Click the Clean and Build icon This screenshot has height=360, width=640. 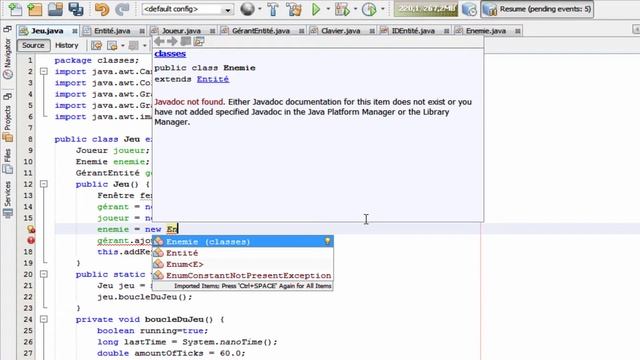click(293, 9)
